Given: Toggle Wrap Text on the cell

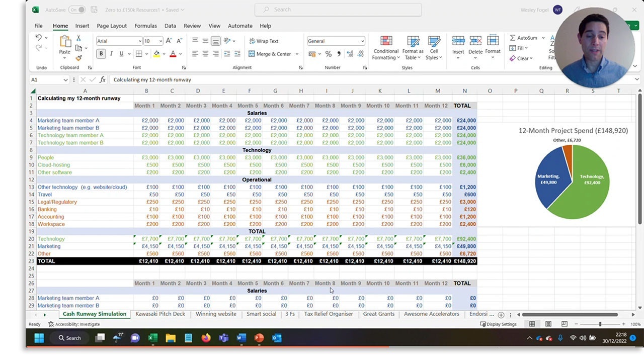Looking at the screenshot, I should click(263, 41).
